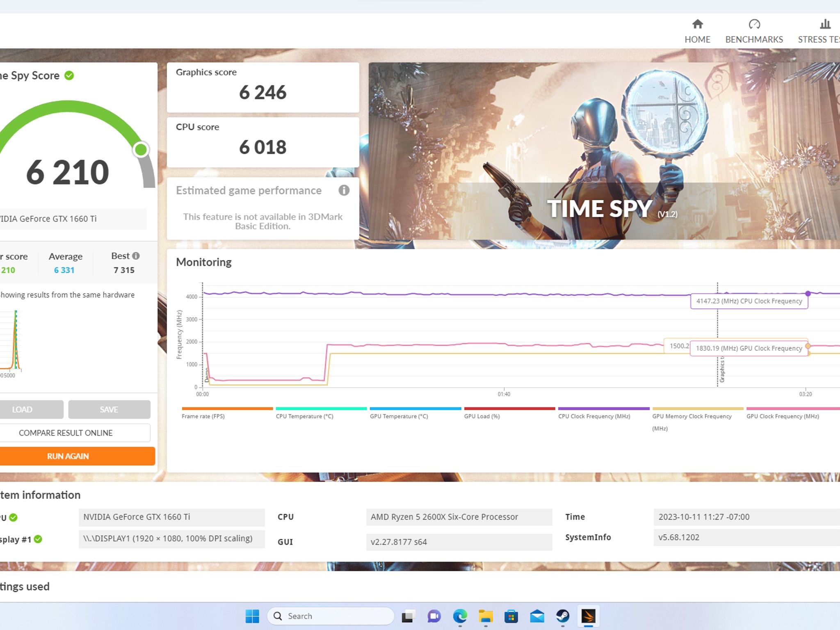Toggle GPU Memory Clock Frequency series

click(x=698, y=419)
